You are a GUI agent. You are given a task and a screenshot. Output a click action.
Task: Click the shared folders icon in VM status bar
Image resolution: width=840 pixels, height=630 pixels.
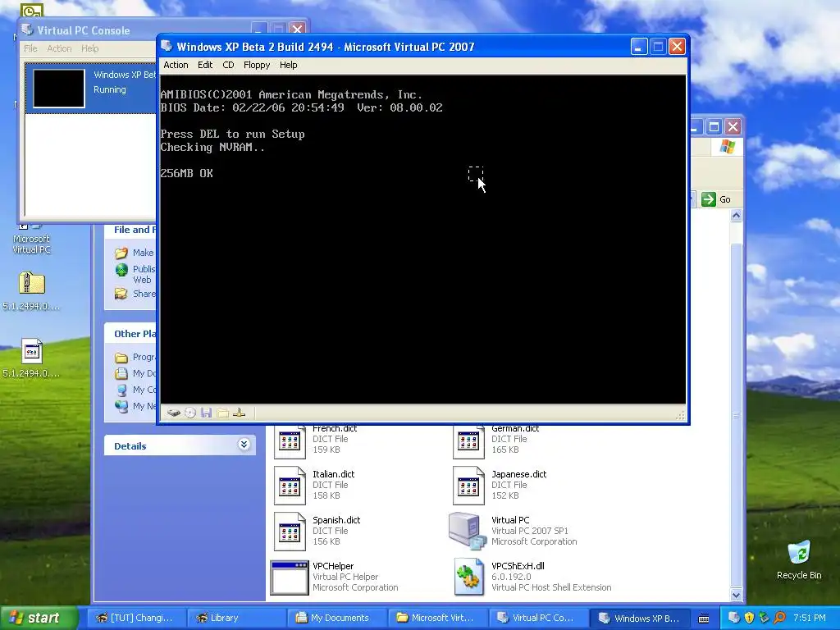[223, 413]
